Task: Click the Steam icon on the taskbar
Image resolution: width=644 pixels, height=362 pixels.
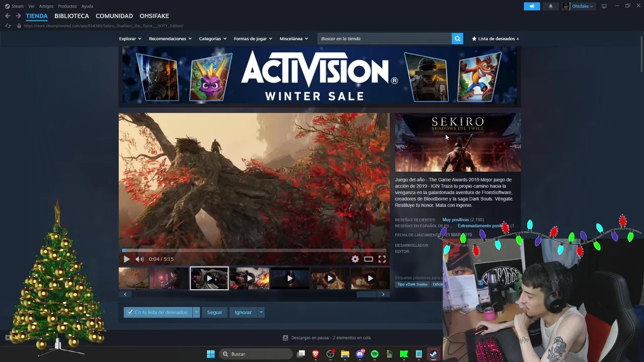Action: click(x=433, y=354)
